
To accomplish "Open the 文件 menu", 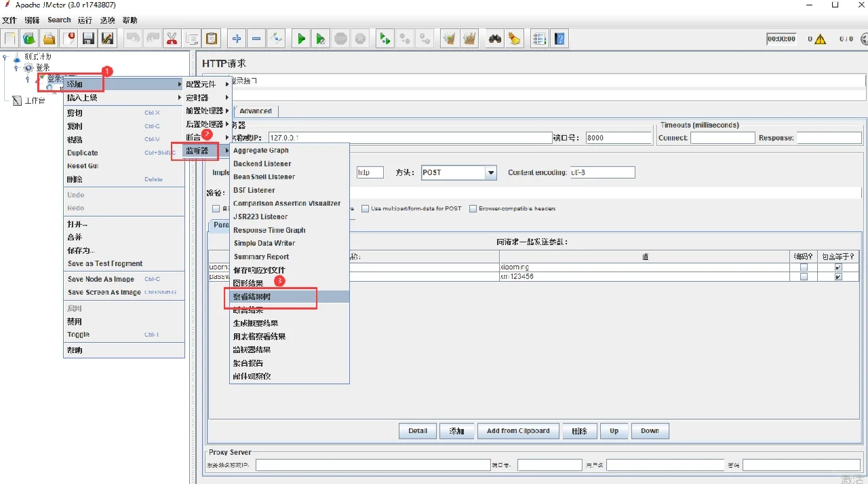I will coord(9,20).
